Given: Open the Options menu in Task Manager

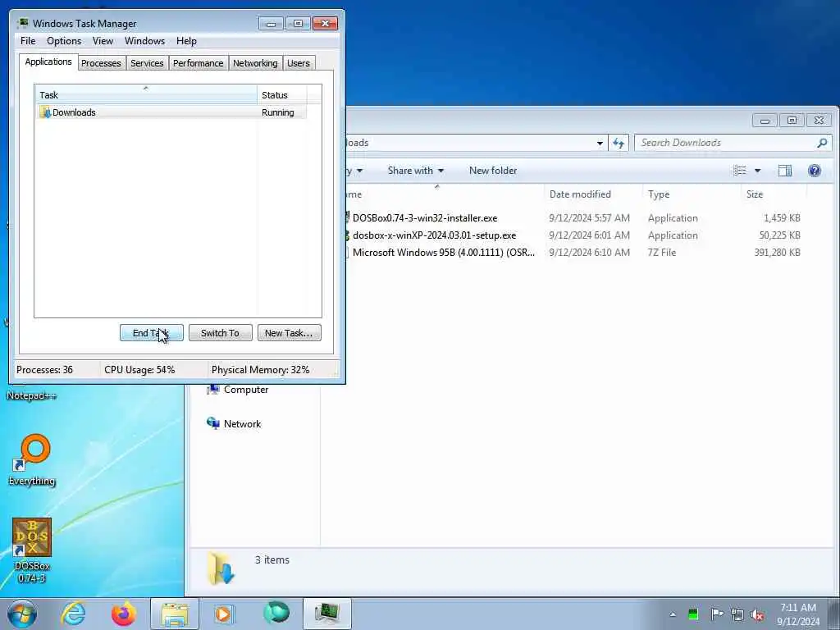Looking at the screenshot, I should coord(64,41).
